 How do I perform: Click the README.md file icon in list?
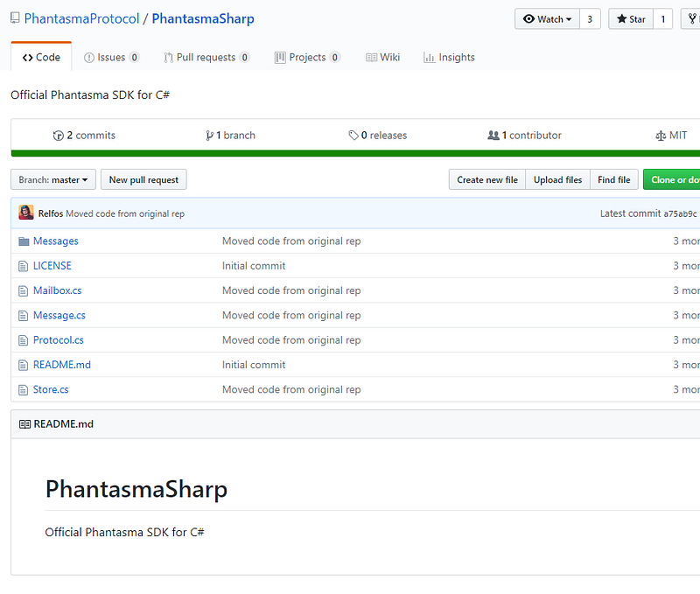(24, 366)
